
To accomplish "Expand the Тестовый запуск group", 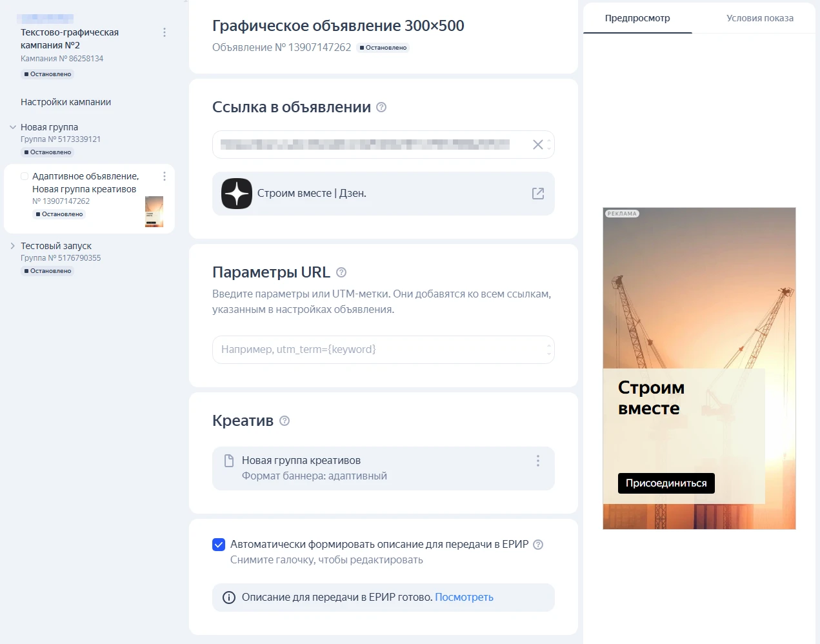I will (x=13, y=246).
